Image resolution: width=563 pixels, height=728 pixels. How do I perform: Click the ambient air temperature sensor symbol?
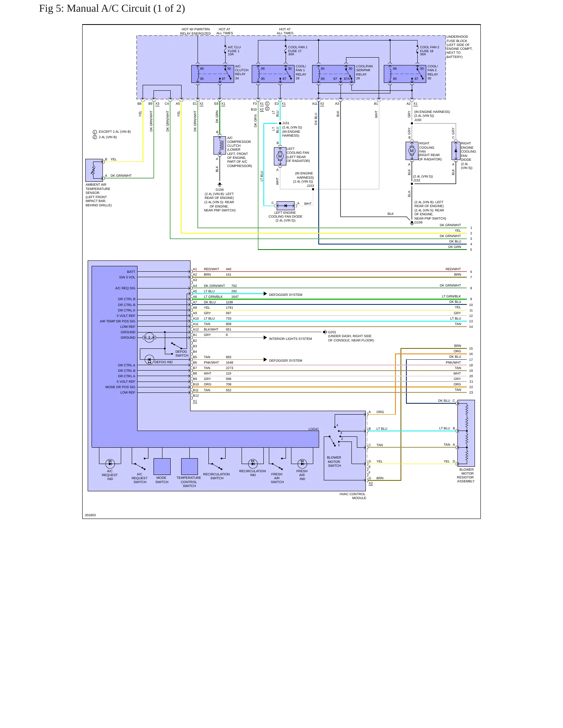coord(94,170)
